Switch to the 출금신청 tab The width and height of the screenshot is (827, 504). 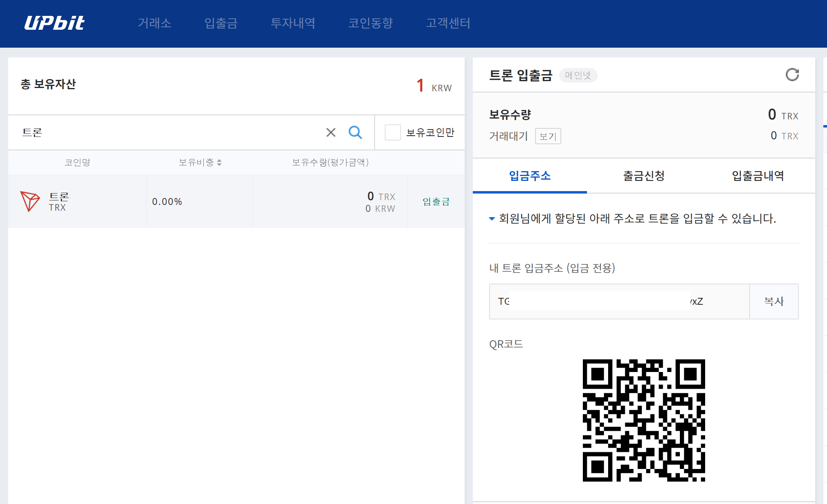(x=644, y=176)
